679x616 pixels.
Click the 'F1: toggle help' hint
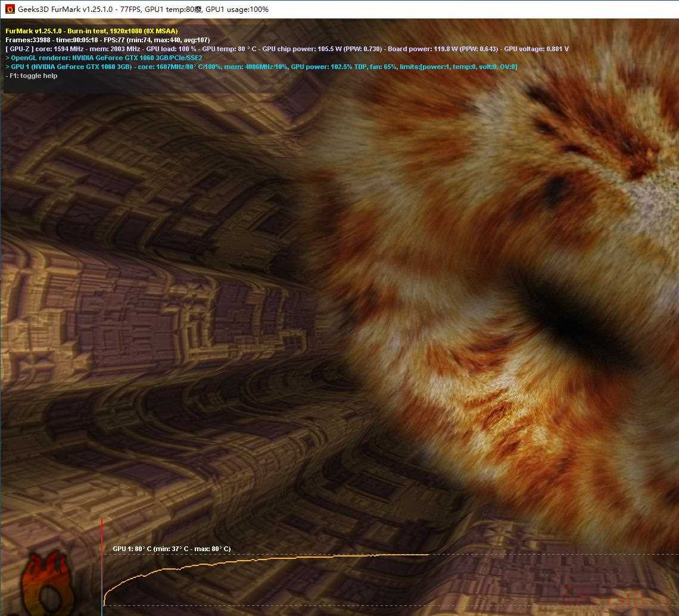pos(31,76)
